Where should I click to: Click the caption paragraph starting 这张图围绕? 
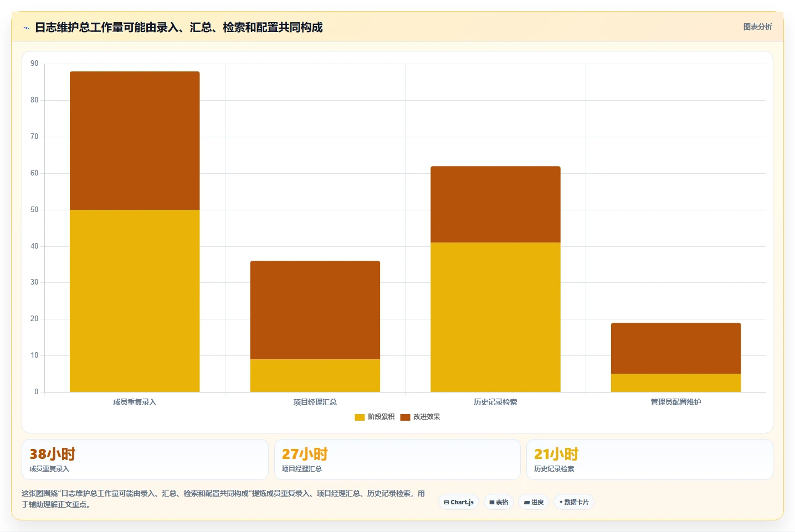coord(223,499)
